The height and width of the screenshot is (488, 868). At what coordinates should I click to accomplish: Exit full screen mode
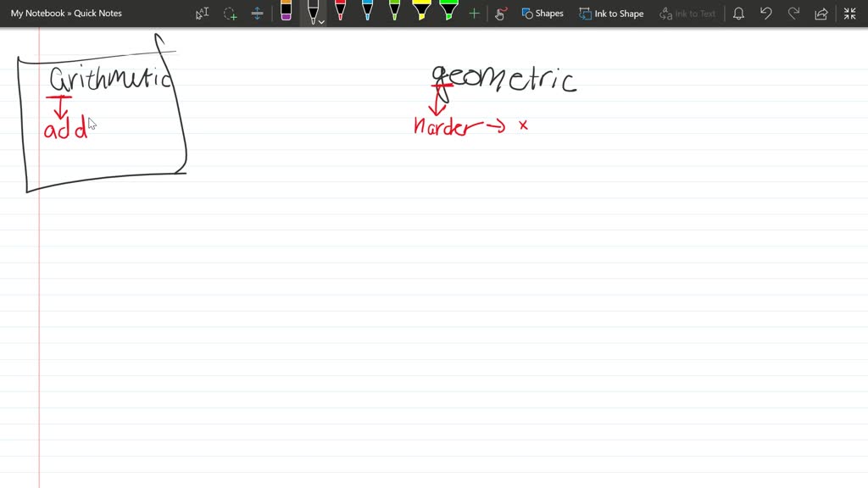click(849, 14)
